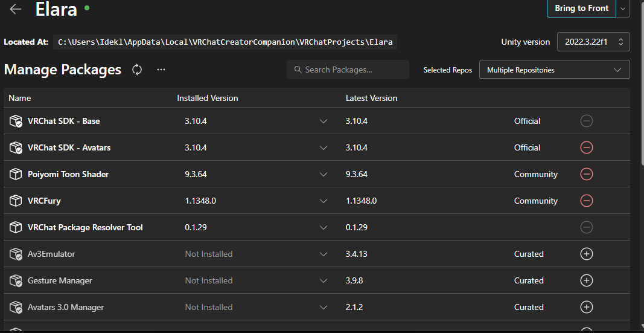Open VRChat SDK - Base version dropdown
This screenshot has height=333, width=644.
click(324, 121)
